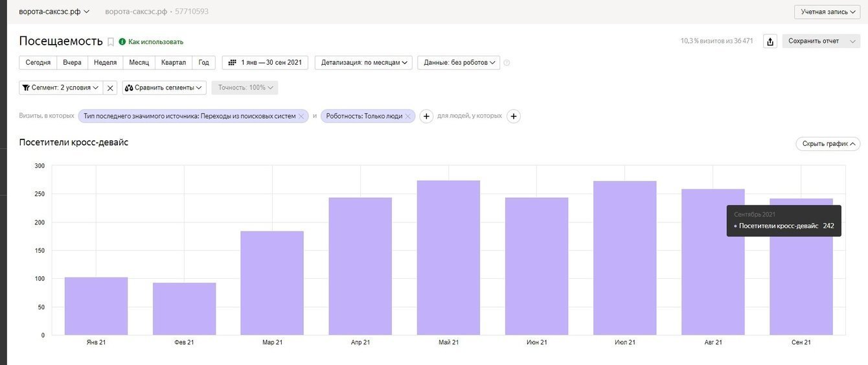Expand the Детализация: по месяцам dropdown
868x365 pixels.
pos(363,62)
